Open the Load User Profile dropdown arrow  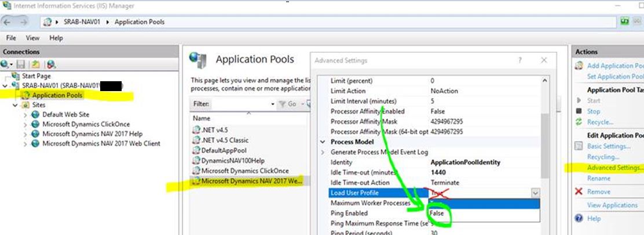click(535, 193)
